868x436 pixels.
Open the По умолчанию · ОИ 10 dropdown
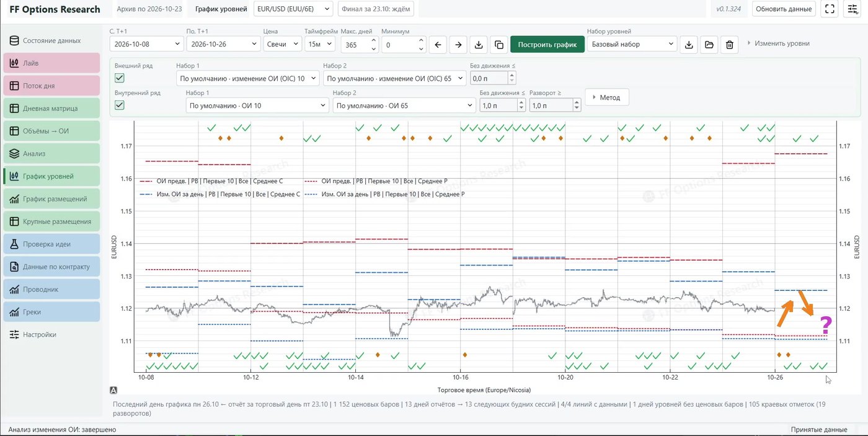257,105
